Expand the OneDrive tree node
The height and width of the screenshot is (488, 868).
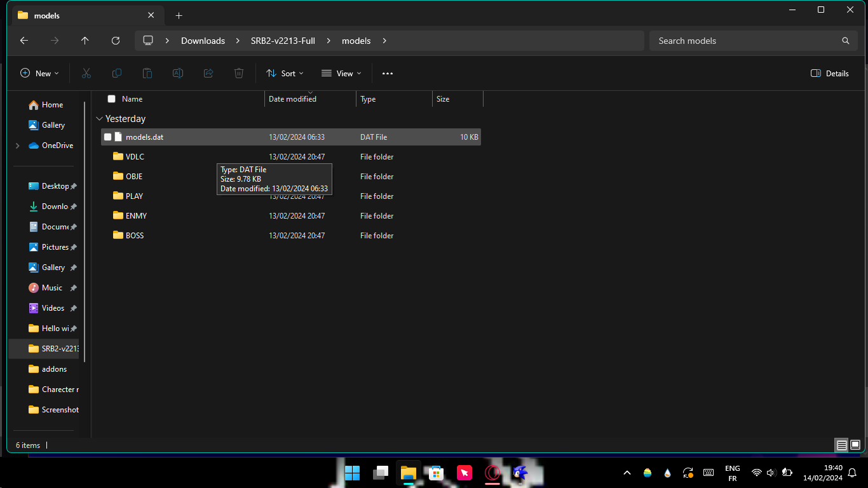tap(18, 146)
